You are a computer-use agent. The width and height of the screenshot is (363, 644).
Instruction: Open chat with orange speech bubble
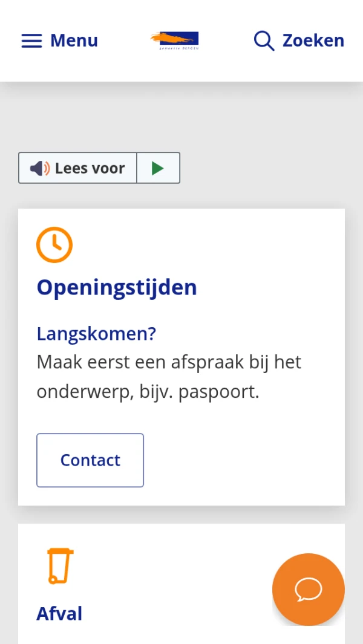point(309,590)
